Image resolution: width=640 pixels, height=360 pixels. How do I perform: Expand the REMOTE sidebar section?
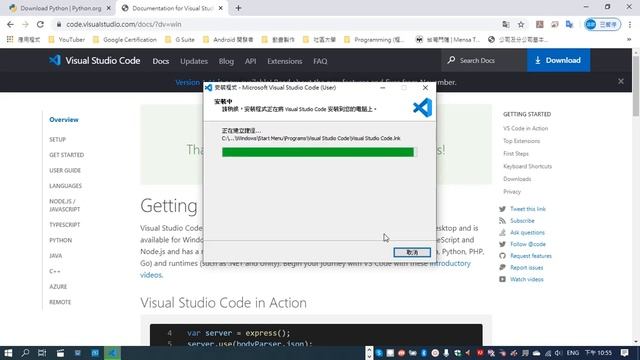coord(60,302)
